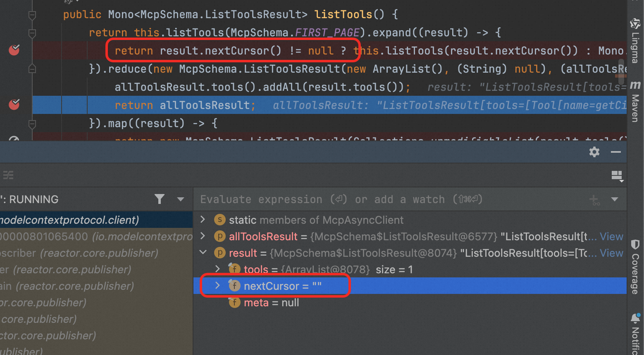
Task: Open the Lingma tool window
Action: click(635, 41)
